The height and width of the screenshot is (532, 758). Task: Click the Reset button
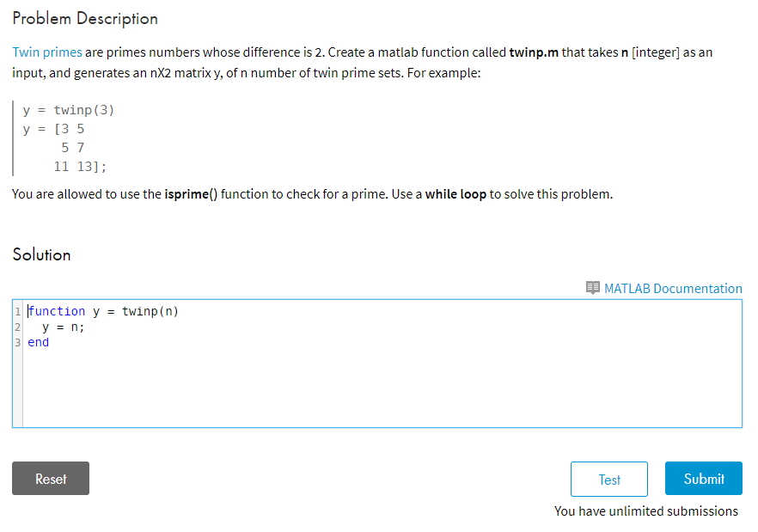pos(50,478)
